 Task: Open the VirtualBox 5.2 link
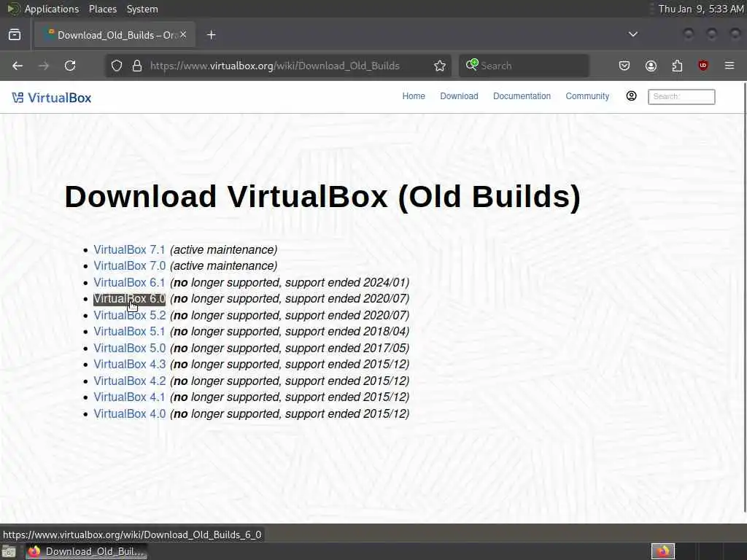129,315
